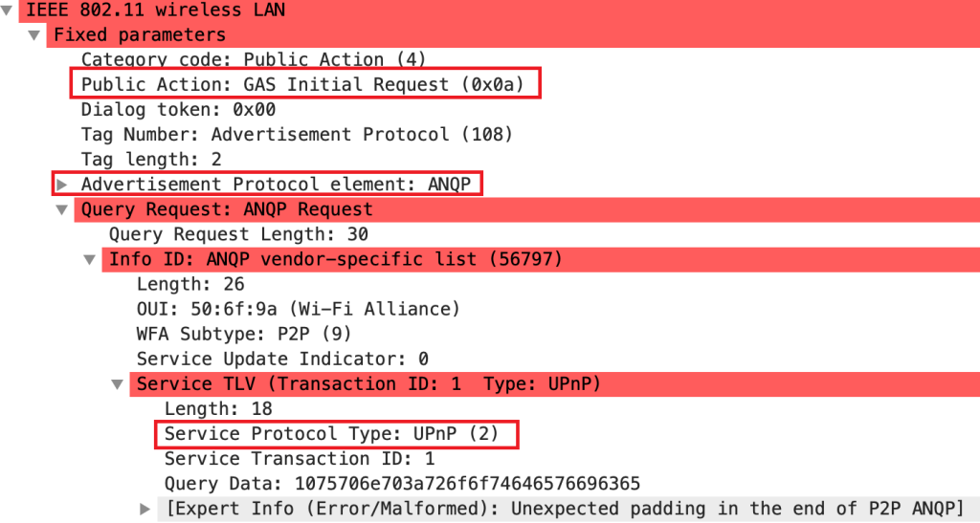This screenshot has width=980, height=523.
Task: Select the WFA Subtype: P2P (9) line
Action: click(244, 334)
